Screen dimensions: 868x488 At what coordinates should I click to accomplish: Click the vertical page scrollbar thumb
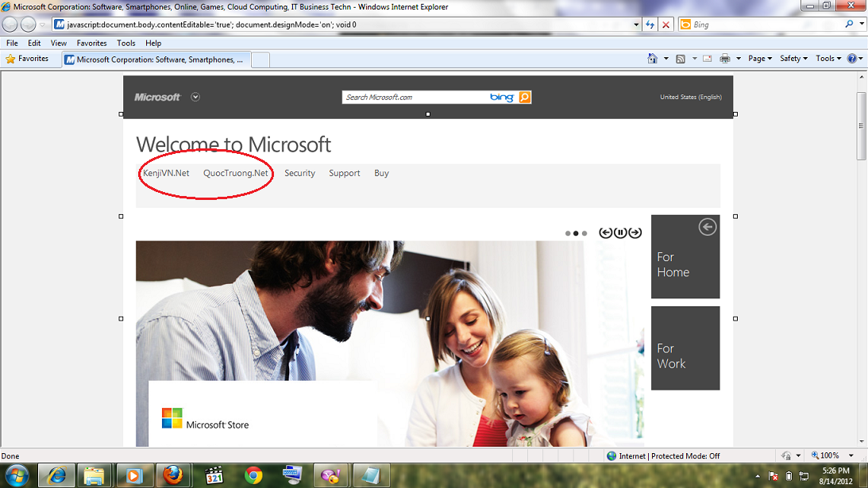pos(862,125)
